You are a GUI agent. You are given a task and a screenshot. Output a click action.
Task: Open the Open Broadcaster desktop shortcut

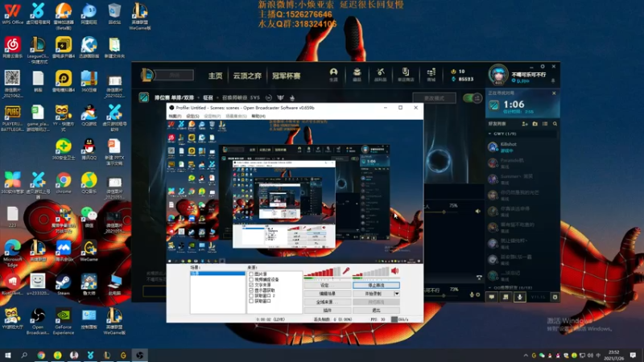pyautogui.click(x=38, y=321)
